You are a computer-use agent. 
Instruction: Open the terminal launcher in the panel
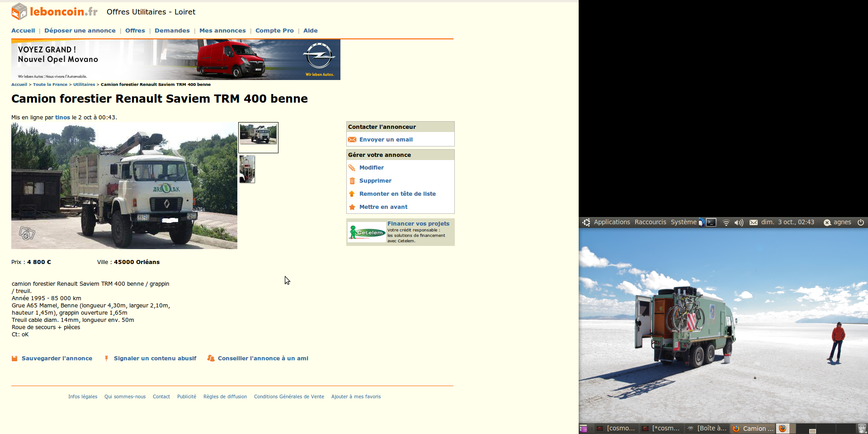point(711,222)
